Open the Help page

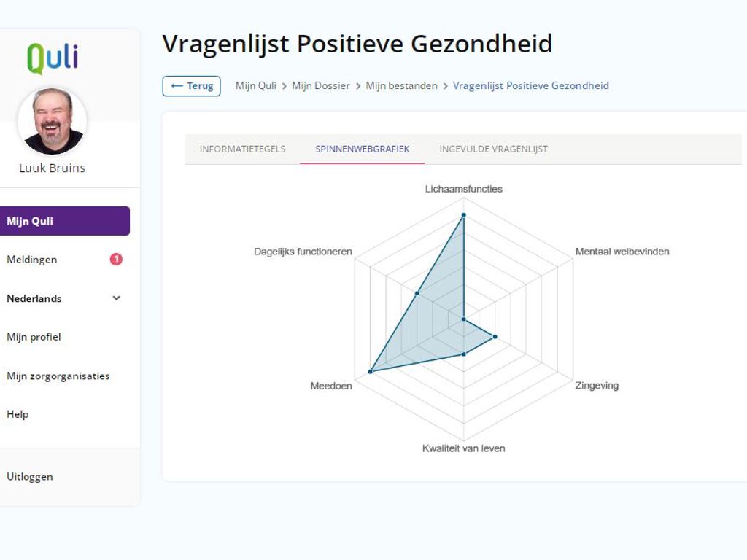[x=18, y=414]
